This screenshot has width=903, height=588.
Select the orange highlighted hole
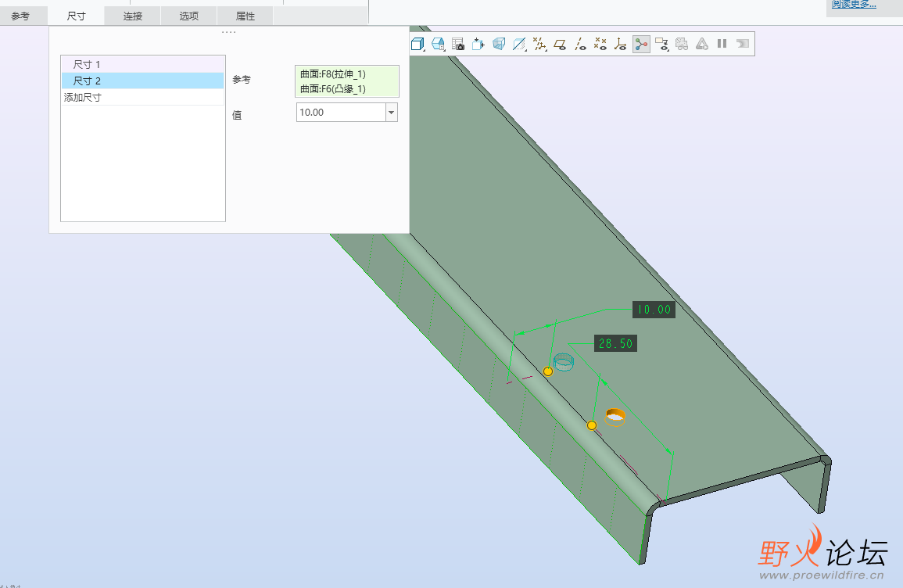tap(615, 417)
